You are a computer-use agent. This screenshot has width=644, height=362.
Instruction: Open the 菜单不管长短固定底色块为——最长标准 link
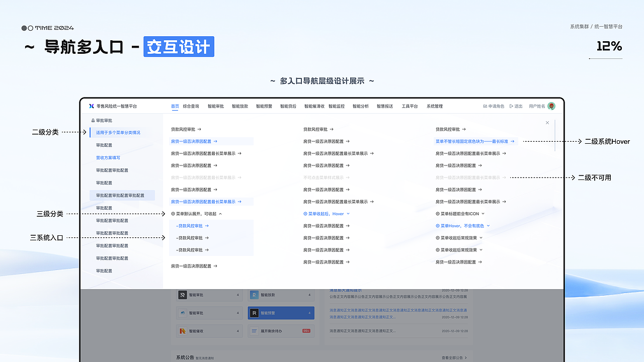tap(475, 141)
